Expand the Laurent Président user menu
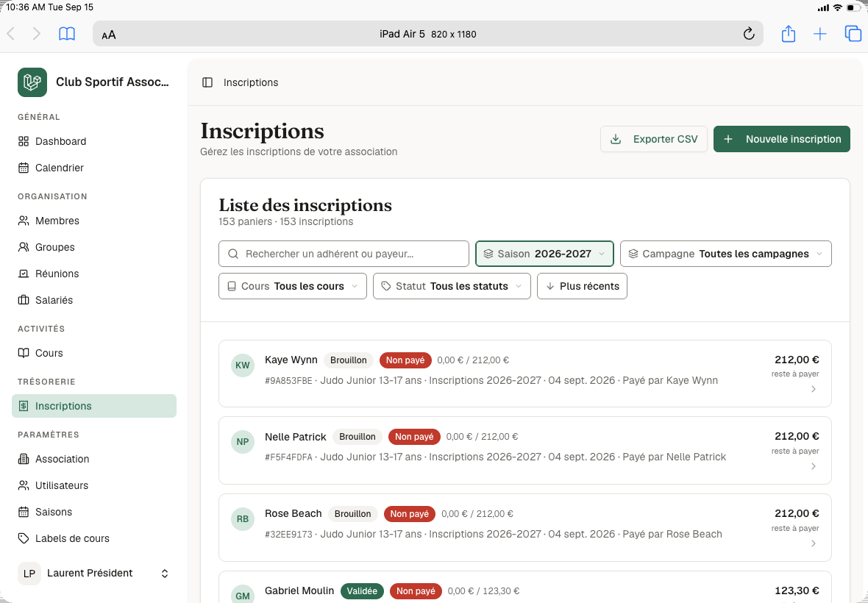This screenshot has width=868, height=603. 94,573
